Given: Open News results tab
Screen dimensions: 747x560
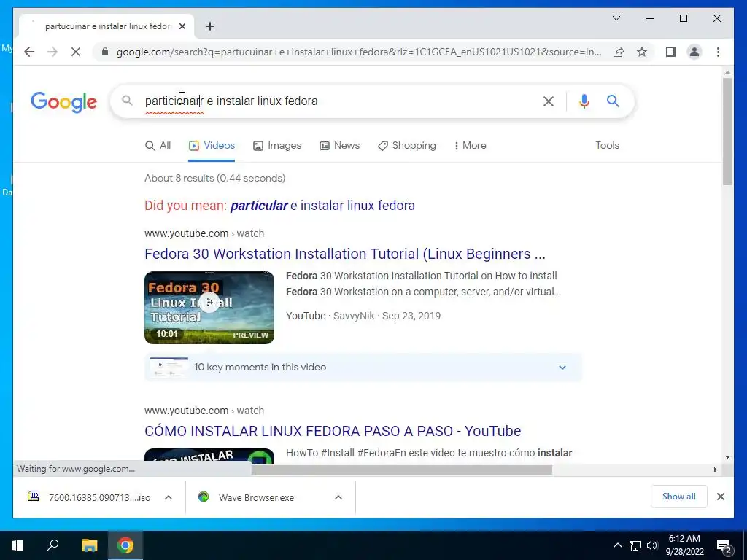Looking at the screenshot, I should 339,146.
